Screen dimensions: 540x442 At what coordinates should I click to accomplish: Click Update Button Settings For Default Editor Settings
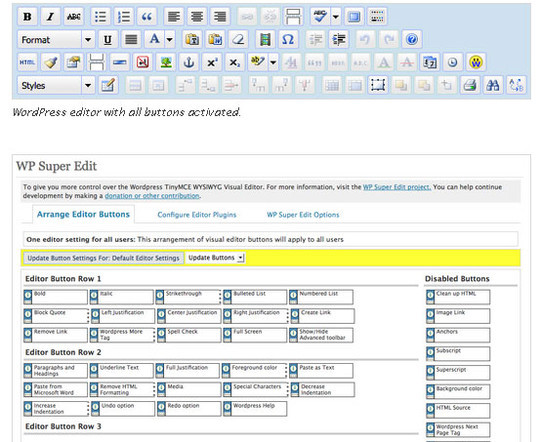103,258
